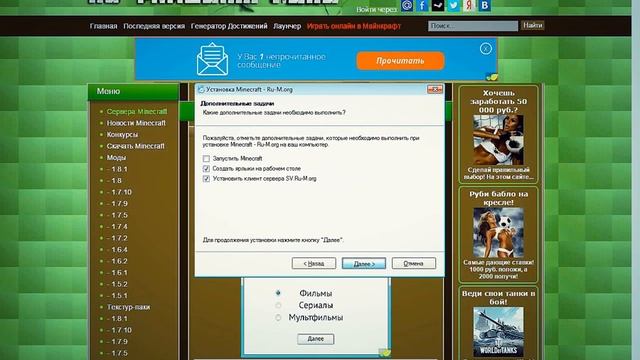Viewport: 640px width, 360px height.
Task: Open the -1.6.2 version link
Action: (x=117, y=261)
